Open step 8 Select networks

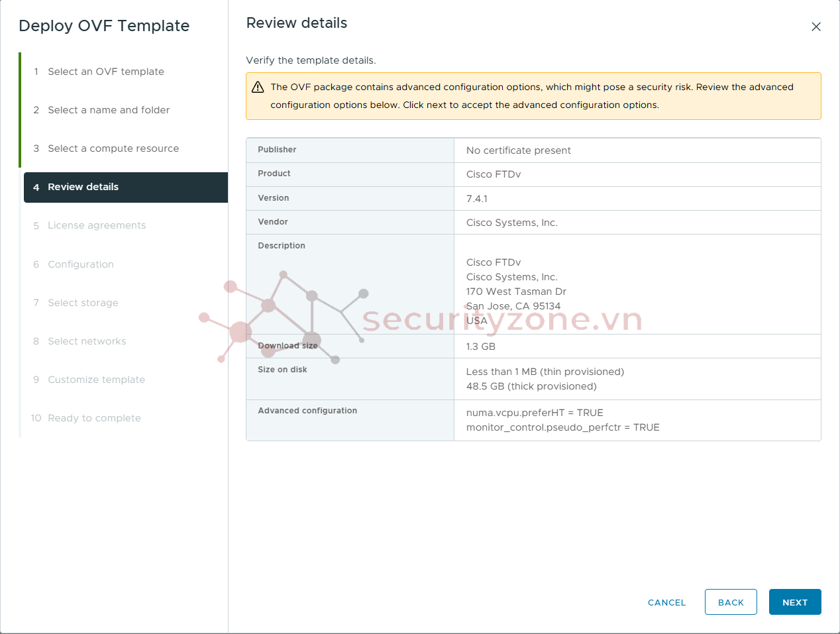(87, 341)
